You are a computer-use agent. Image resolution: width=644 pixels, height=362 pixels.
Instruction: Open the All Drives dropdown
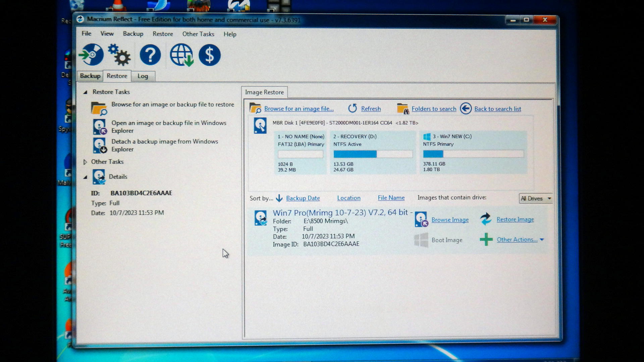tap(535, 198)
